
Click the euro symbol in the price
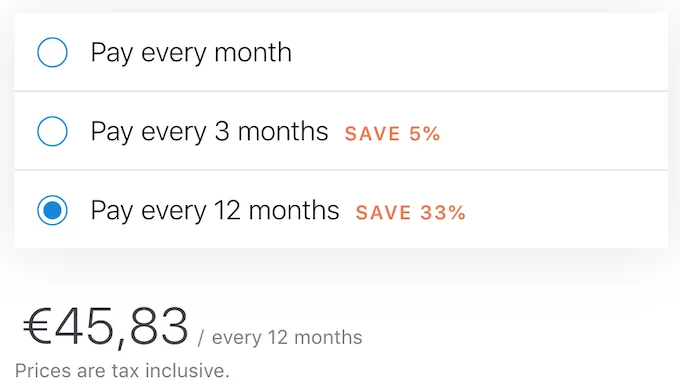tap(37, 326)
